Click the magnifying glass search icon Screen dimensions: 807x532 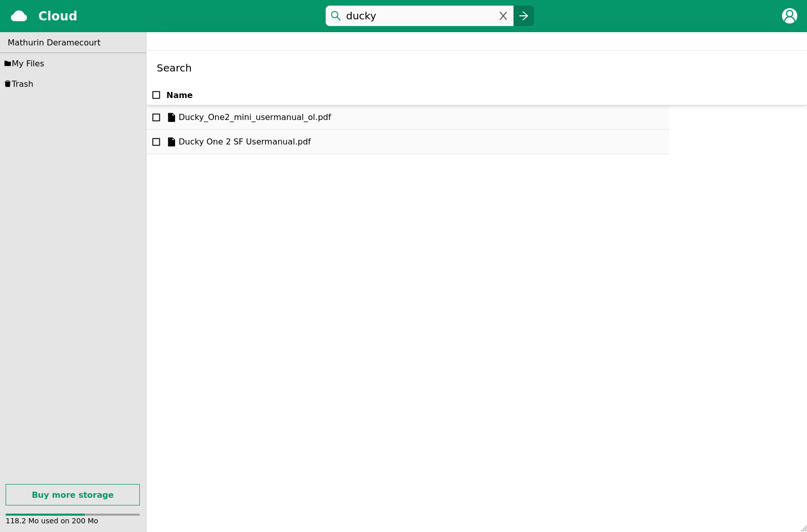[x=336, y=16]
